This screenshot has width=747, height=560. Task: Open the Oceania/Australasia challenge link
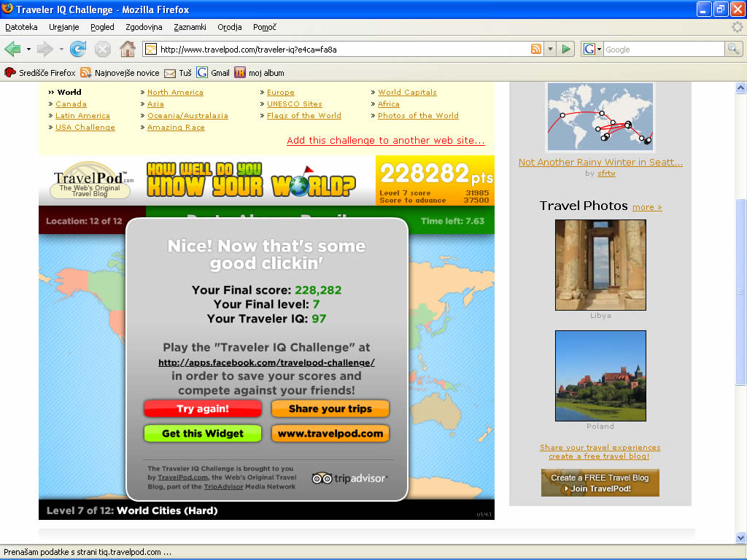tap(187, 116)
